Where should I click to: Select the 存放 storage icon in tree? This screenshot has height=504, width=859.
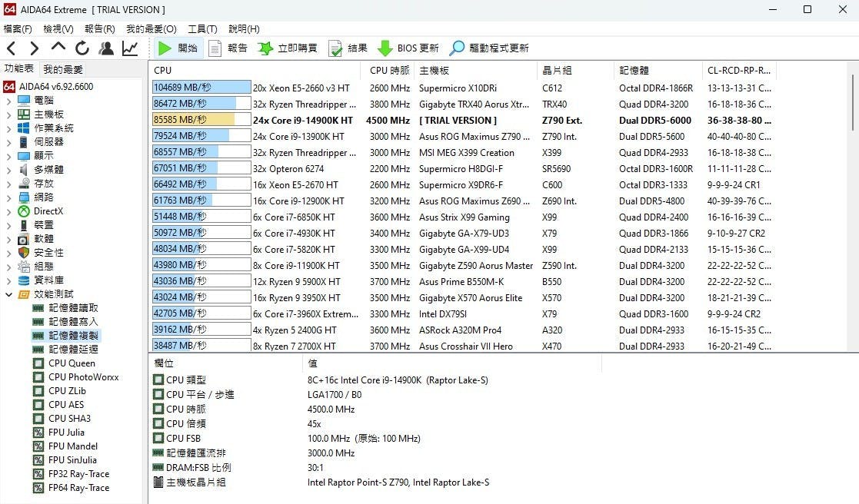(24, 184)
